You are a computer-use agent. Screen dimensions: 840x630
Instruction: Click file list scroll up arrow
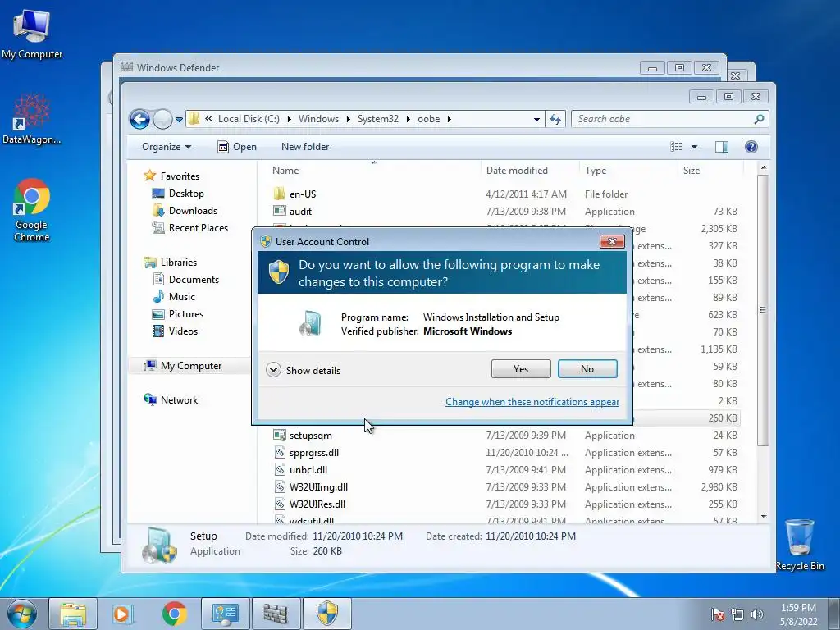coord(764,167)
